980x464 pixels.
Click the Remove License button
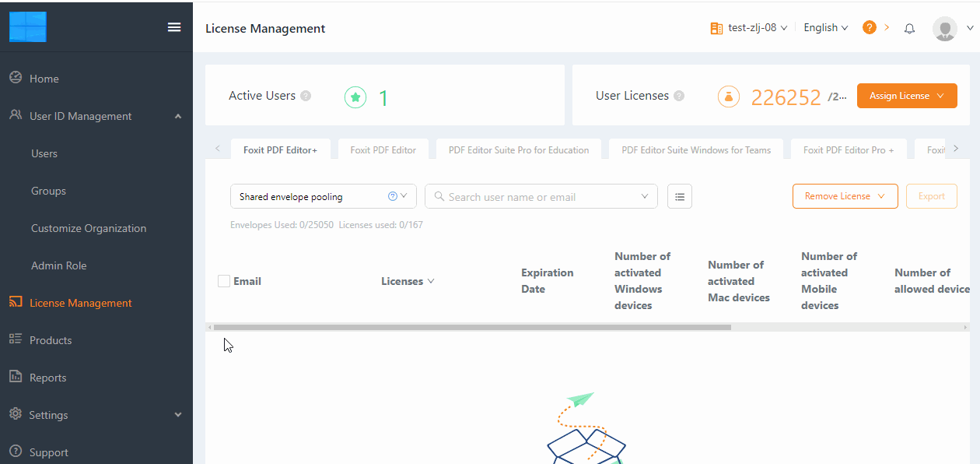click(x=845, y=195)
